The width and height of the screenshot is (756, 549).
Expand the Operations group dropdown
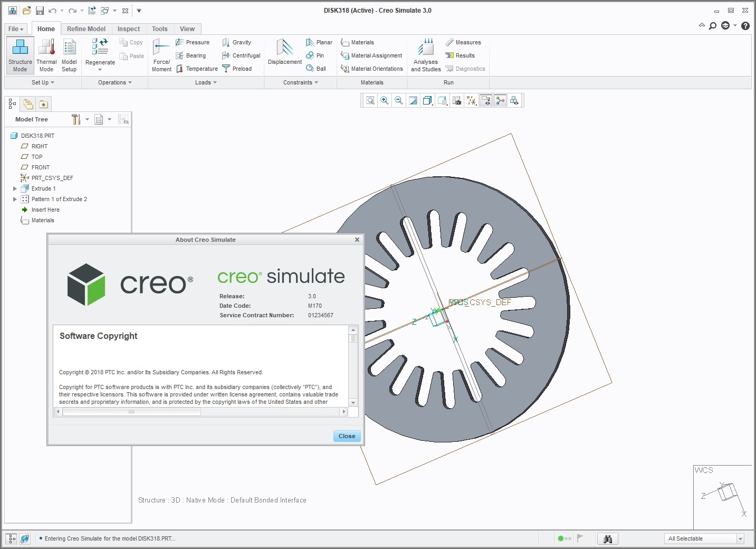(115, 82)
